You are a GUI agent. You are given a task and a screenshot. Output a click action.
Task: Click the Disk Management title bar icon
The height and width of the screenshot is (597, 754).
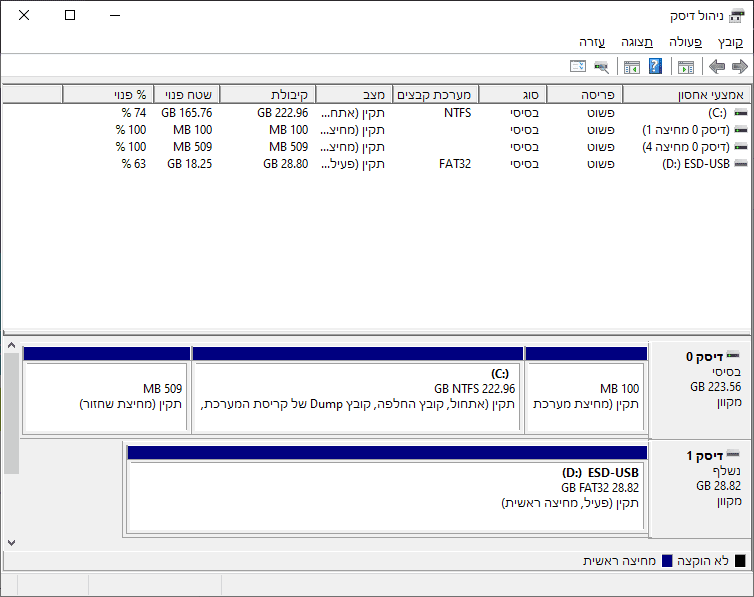[736, 16]
